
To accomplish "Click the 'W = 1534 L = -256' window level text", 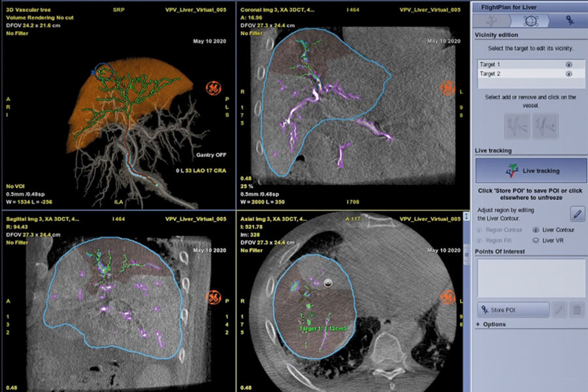I will coord(29,202).
